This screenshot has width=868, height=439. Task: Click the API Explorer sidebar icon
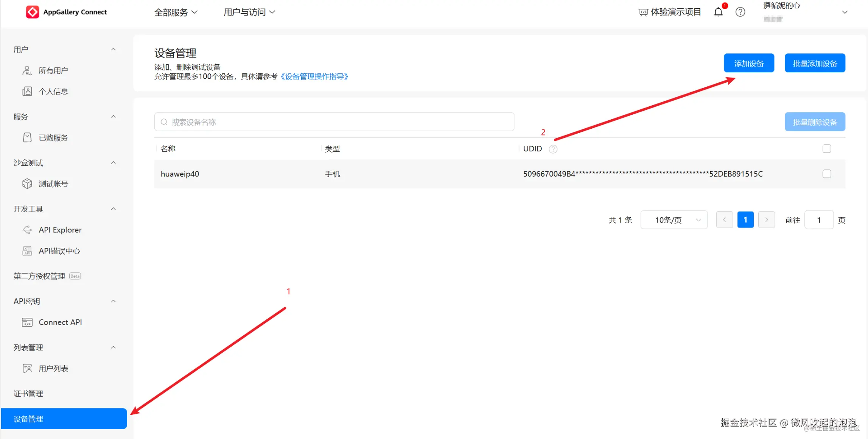27,230
